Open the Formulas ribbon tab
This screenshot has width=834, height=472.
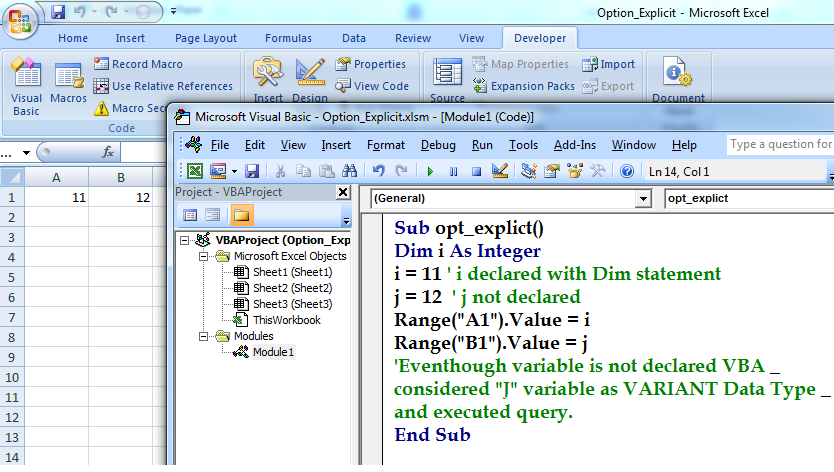click(288, 38)
